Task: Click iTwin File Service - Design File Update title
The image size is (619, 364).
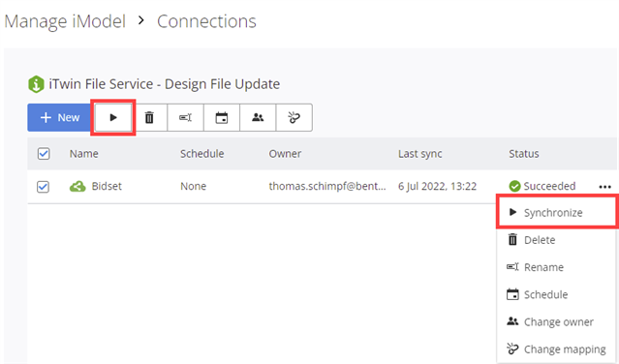Action: click(165, 84)
